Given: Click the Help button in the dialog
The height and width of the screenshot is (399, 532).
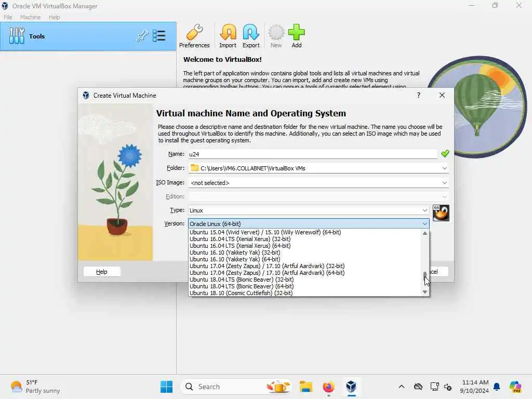Looking at the screenshot, I should (102, 272).
